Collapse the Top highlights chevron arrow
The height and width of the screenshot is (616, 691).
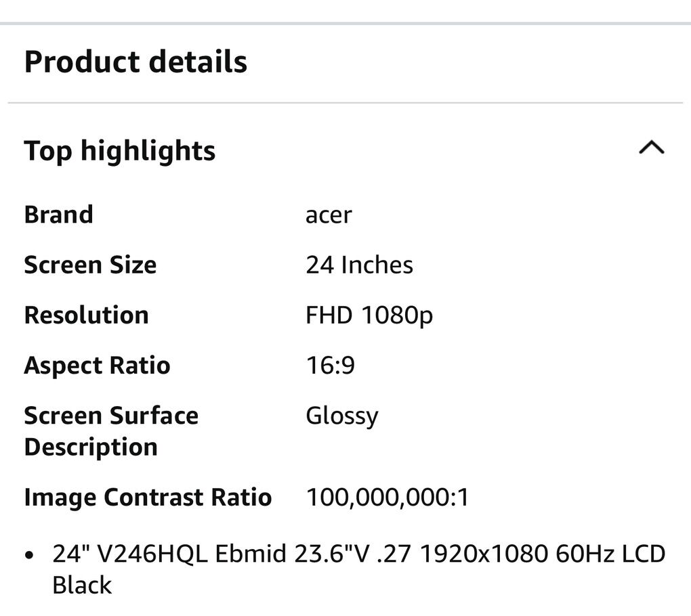click(651, 148)
